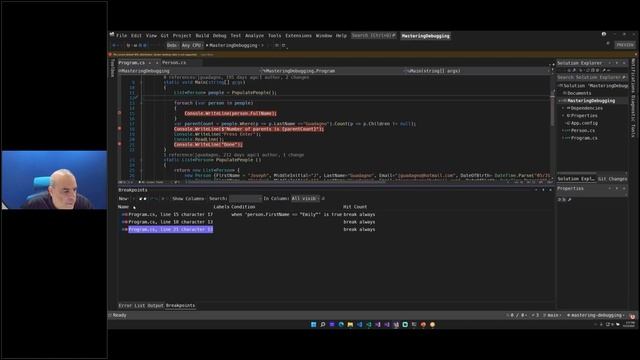Switch to the Error List tab
This screenshot has height=360, width=640.
click(132, 305)
